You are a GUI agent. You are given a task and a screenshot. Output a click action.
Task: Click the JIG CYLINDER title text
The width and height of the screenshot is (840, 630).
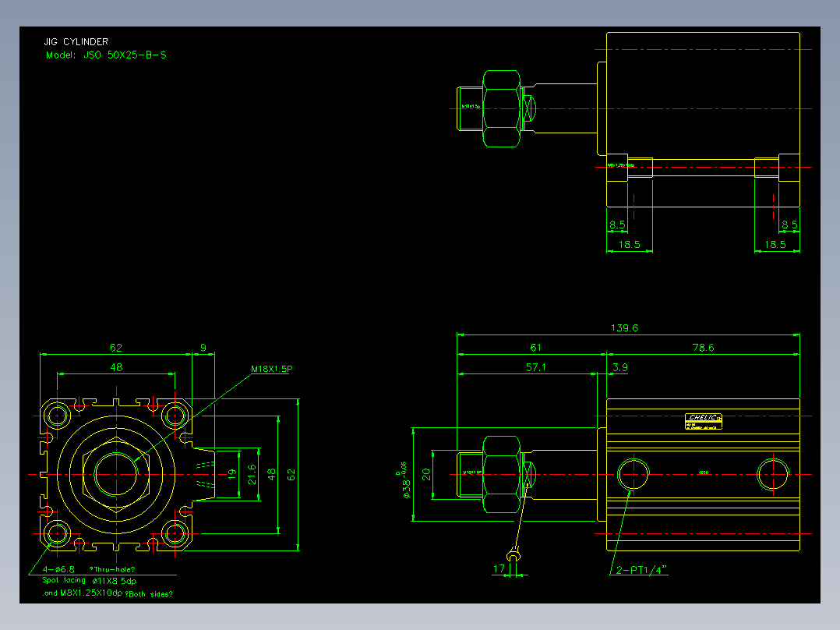point(76,41)
